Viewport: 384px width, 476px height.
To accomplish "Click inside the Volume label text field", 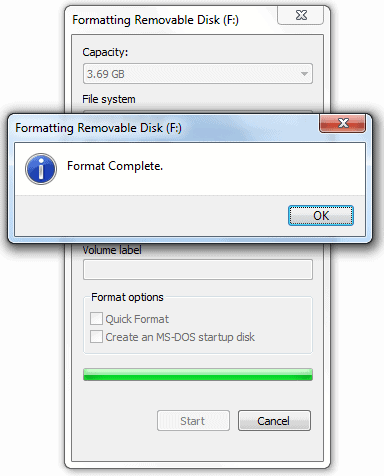I will [x=198, y=269].
